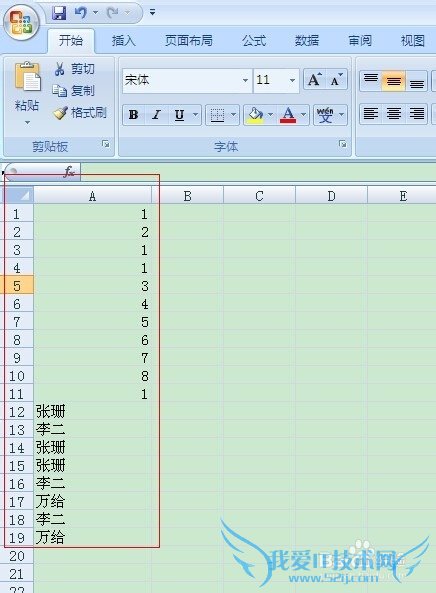This screenshot has height=593, width=436.
Task: Apply cell borders with the border icon
Action: tap(217, 115)
